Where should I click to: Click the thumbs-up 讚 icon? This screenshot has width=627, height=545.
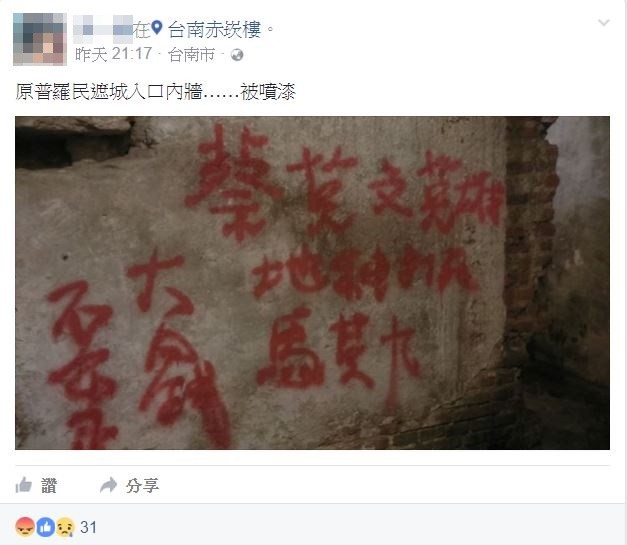[24, 485]
